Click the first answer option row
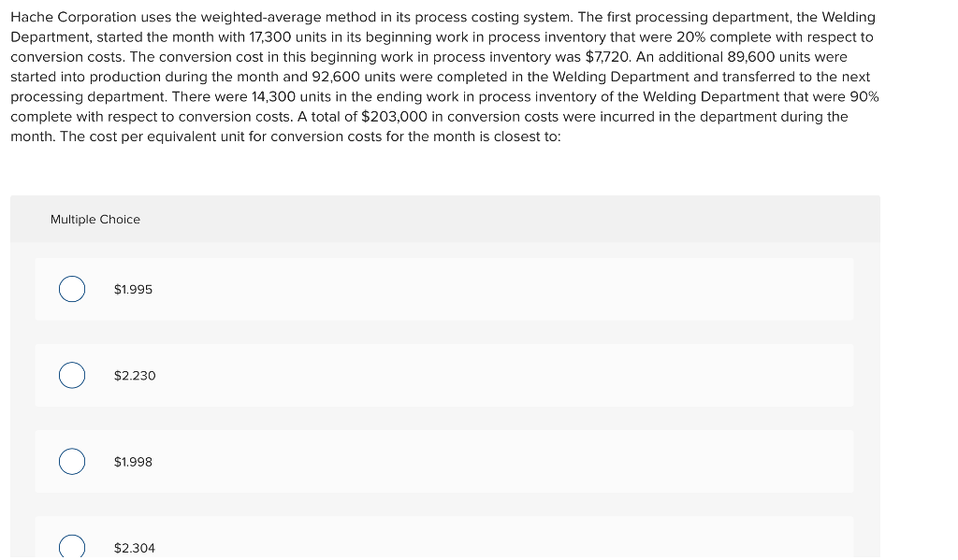 (x=443, y=289)
